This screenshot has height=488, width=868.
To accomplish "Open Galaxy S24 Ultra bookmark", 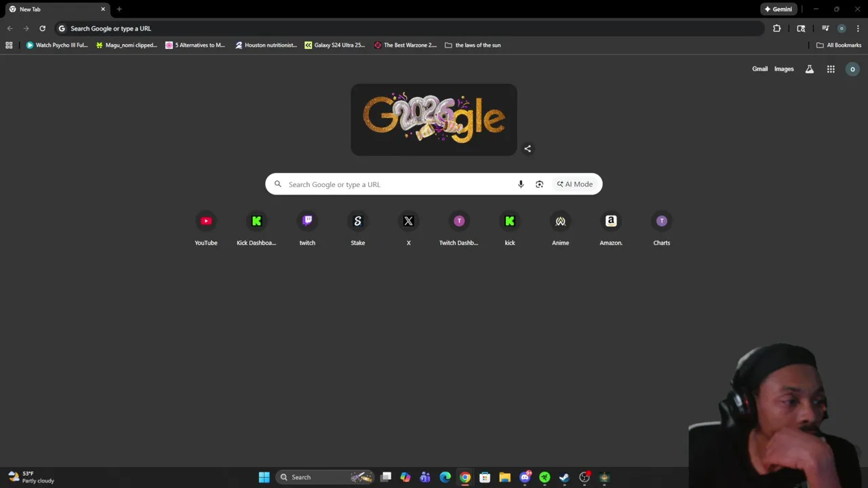I will pos(335,45).
